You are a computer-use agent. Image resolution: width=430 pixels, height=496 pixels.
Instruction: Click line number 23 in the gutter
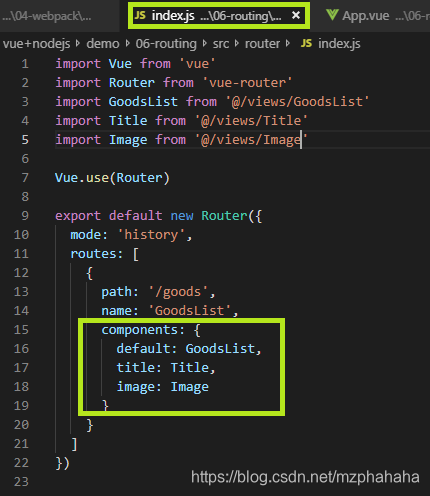[21, 482]
